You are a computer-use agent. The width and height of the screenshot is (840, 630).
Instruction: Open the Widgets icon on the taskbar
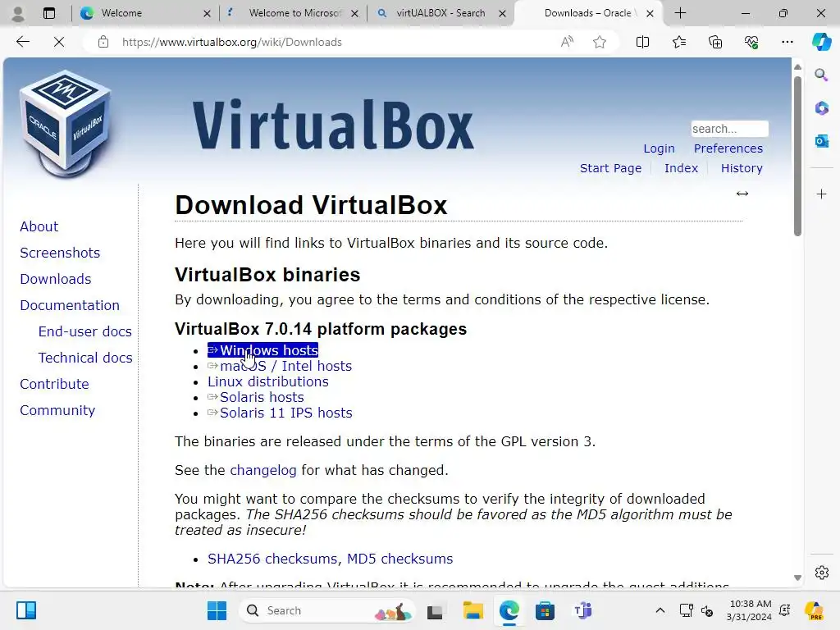pos(25,610)
